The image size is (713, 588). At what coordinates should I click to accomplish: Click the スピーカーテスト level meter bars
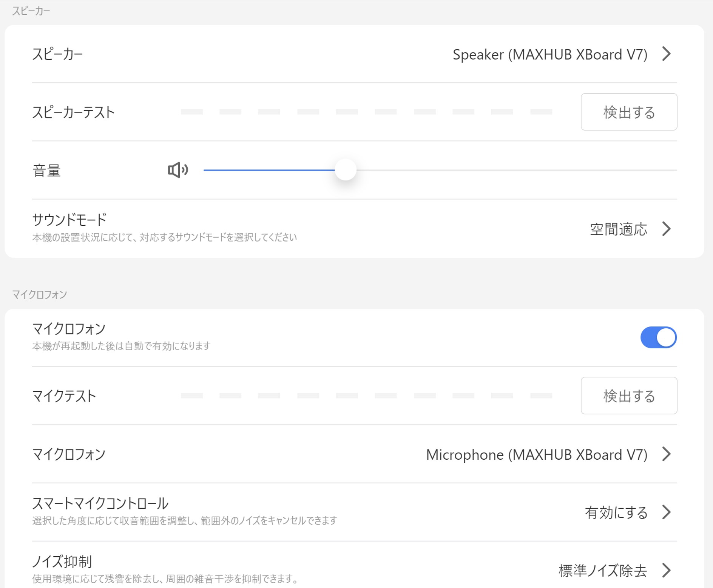point(366,112)
